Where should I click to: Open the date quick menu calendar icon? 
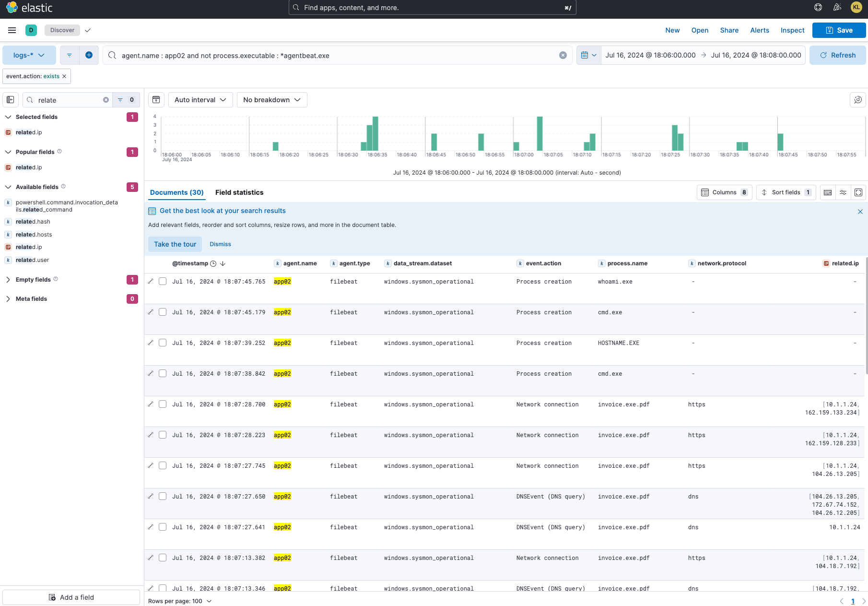(589, 55)
